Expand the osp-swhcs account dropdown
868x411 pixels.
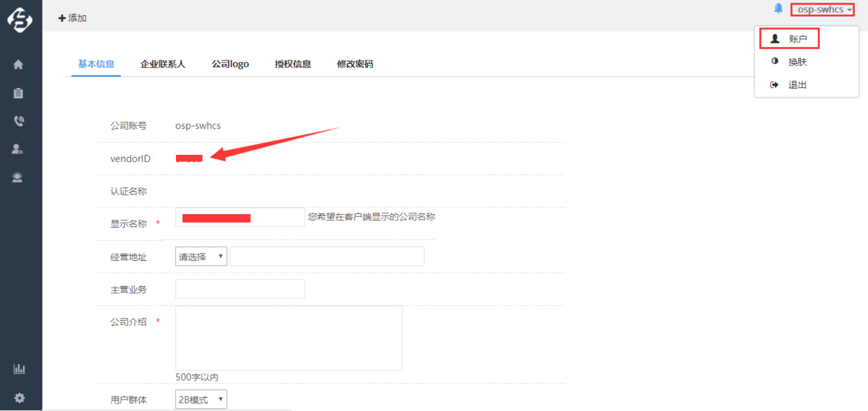(822, 9)
